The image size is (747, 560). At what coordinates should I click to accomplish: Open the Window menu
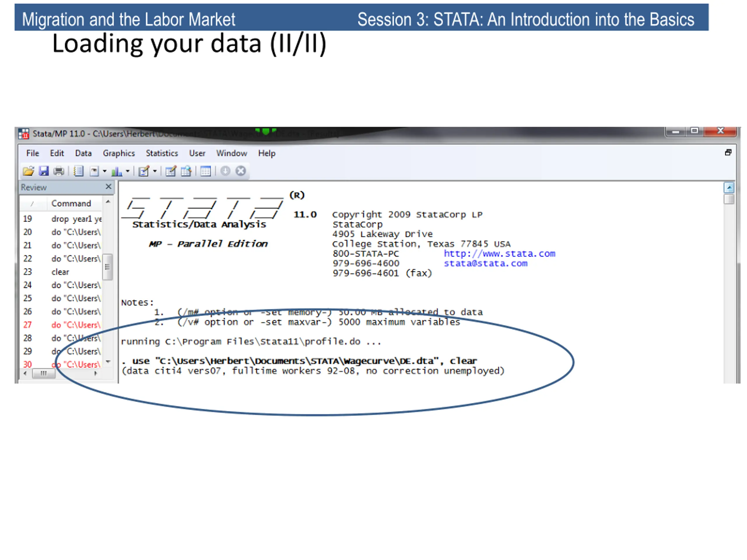point(232,153)
